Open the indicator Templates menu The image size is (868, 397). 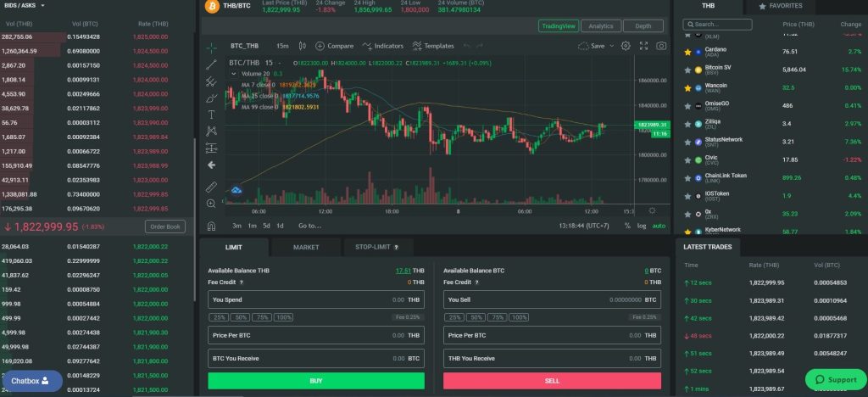tap(433, 46)
